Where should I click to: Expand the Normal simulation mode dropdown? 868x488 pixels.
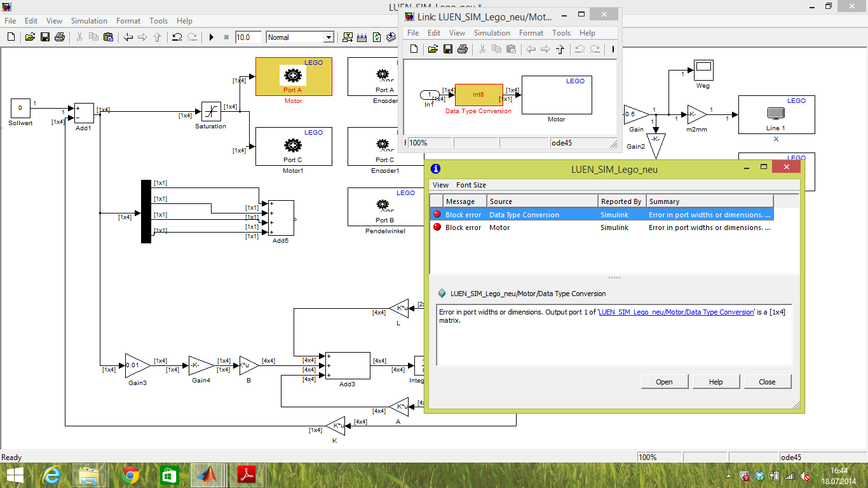[329, 37]
